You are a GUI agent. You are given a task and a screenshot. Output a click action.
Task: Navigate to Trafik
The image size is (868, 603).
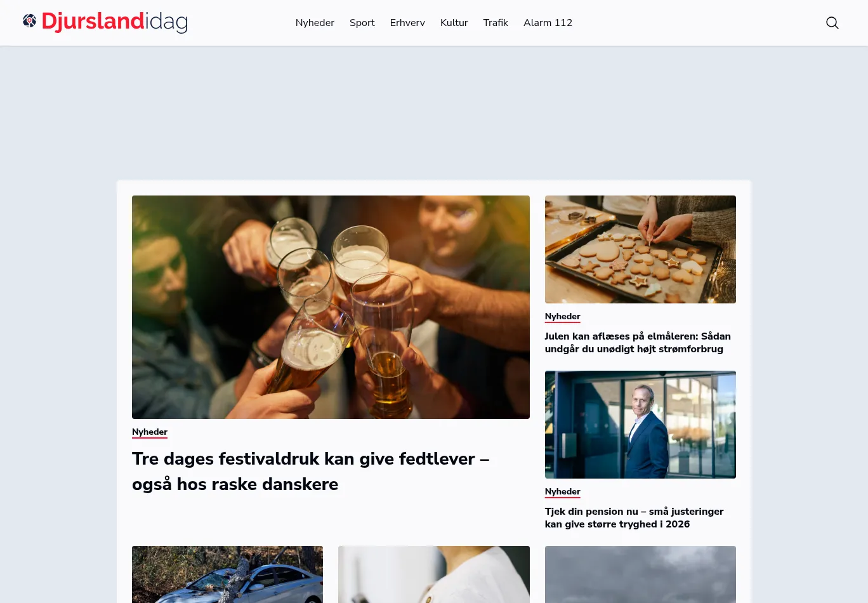click(x=496, y=23)
